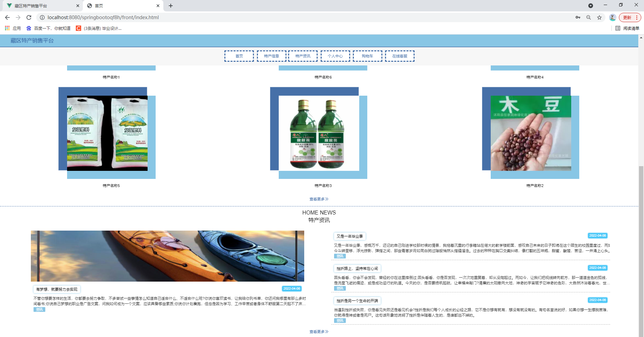Click the 特产名称5 product image
This screenshot has height=337, width=644.
pyautogui.click(x=107, y=133)
